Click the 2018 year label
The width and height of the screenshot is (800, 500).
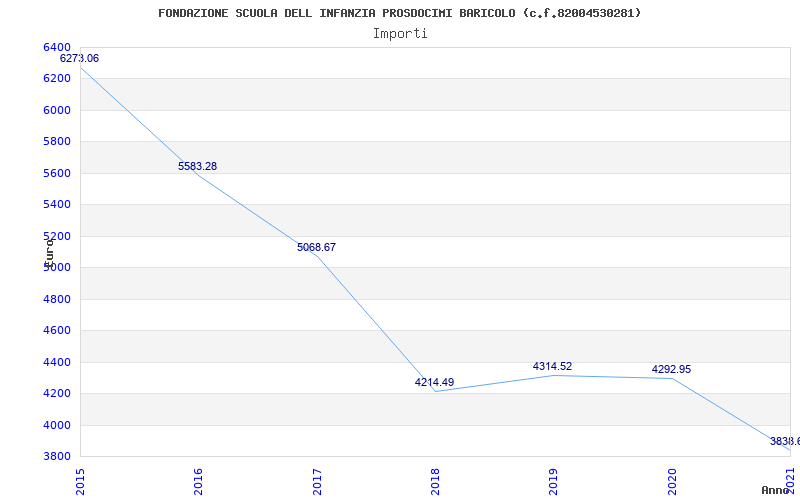coord(436,480)
